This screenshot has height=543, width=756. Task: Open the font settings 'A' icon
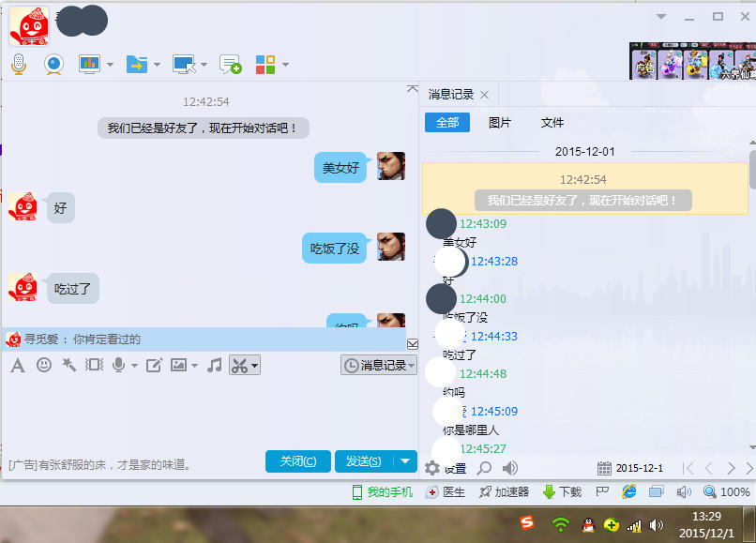tap(17, 365)
